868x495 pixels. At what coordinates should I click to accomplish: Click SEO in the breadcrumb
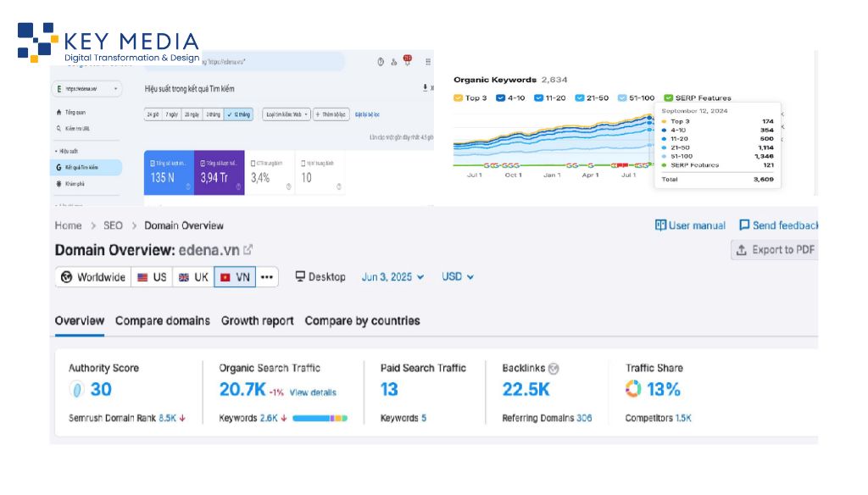113,225
